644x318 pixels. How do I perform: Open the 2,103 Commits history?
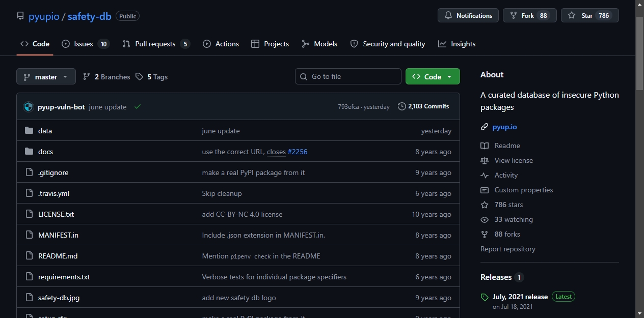[x=423, y=106]
